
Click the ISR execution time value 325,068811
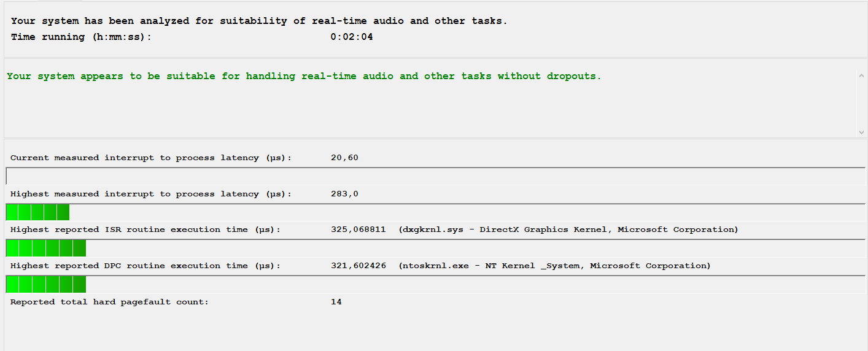pyautogui.click(x=358, y=229)
